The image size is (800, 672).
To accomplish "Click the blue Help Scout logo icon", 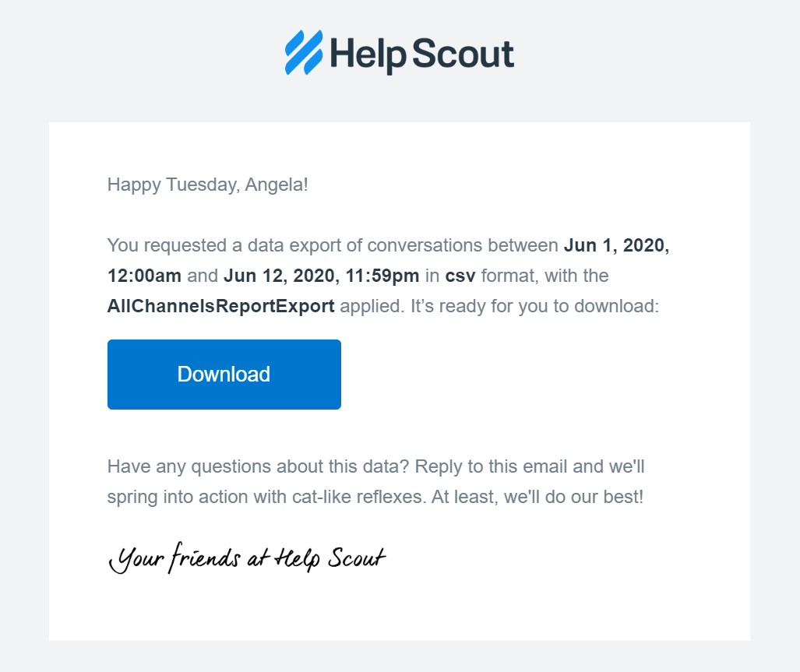I will click(304, 53).
